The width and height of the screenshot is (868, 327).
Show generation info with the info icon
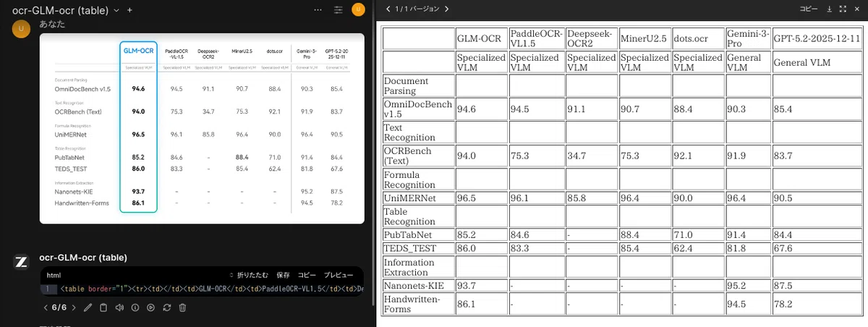[x=135, y=307]
